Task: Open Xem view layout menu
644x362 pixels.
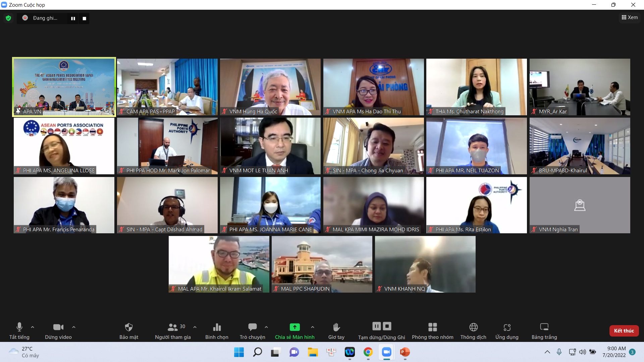Action: click(630, 17)
